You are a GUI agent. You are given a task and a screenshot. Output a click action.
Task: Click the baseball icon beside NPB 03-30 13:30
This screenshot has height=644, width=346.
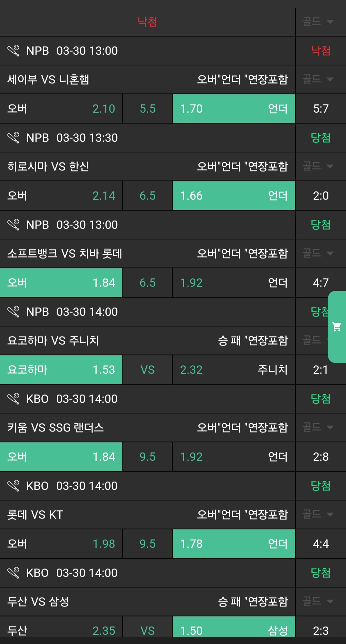pos(13,138)
